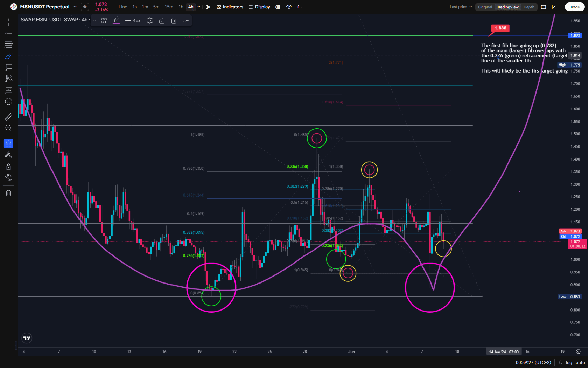
Task: Expand the Last price dropdown
Action: click(461, 7)
